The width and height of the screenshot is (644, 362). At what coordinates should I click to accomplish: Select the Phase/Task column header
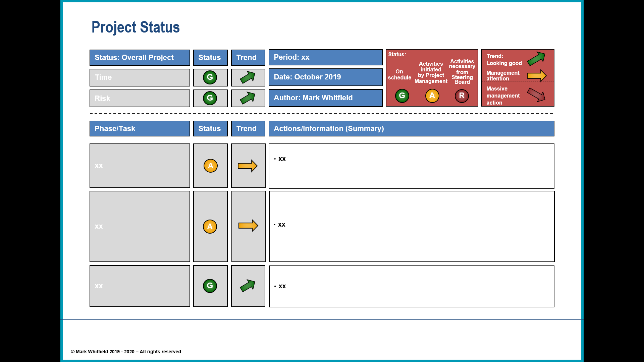point(140,128)
